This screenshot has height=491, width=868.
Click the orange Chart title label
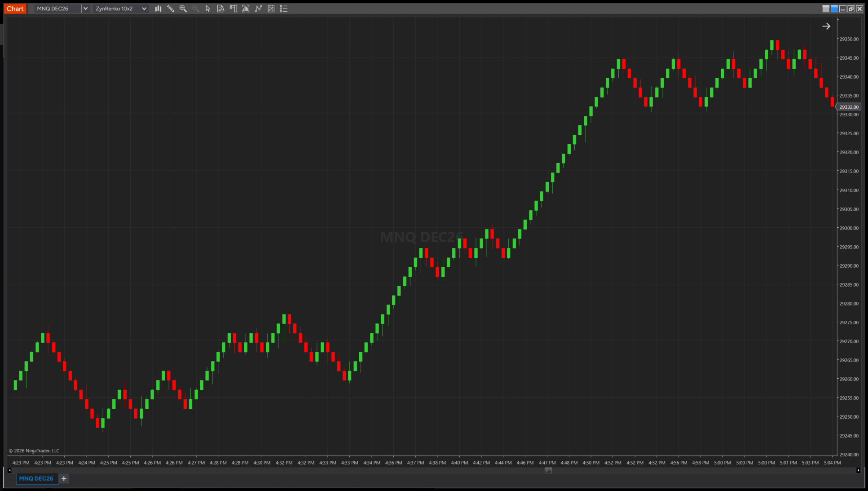point(15,9)
